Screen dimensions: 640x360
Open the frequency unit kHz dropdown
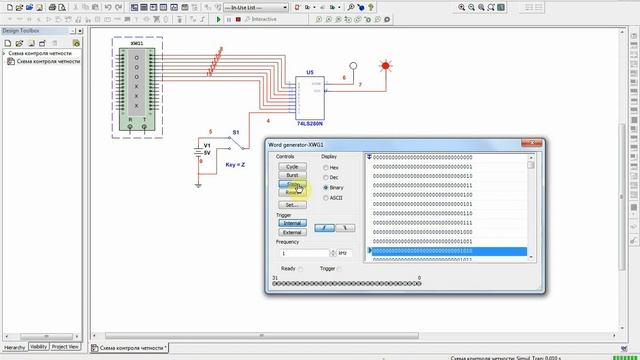coord(344,253)
